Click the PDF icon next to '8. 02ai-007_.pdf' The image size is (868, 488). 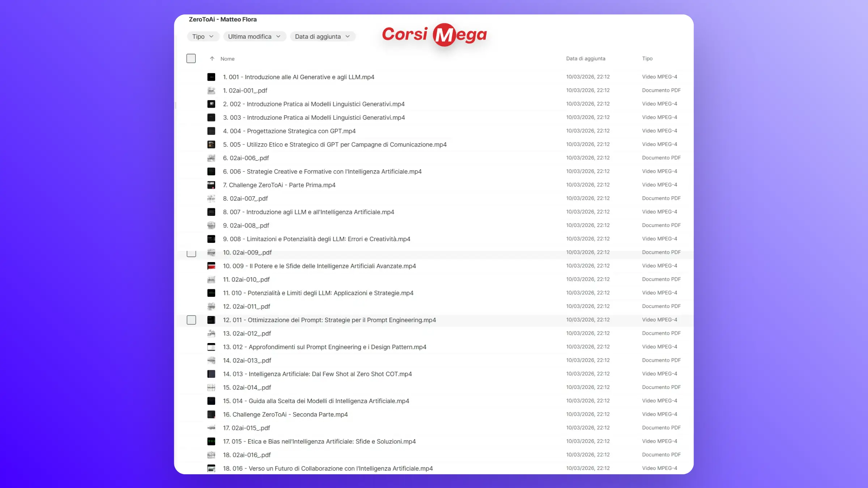[211, 198]
